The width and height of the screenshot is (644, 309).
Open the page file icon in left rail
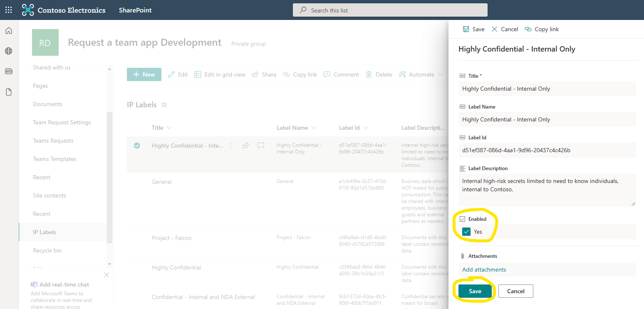pyautogui.click(x=9, y=92)
